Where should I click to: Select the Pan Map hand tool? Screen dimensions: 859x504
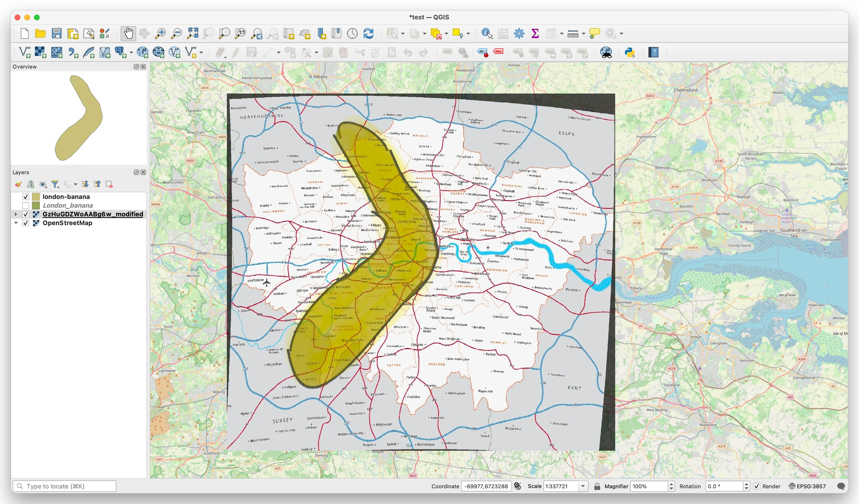click(x=128, y=33)
